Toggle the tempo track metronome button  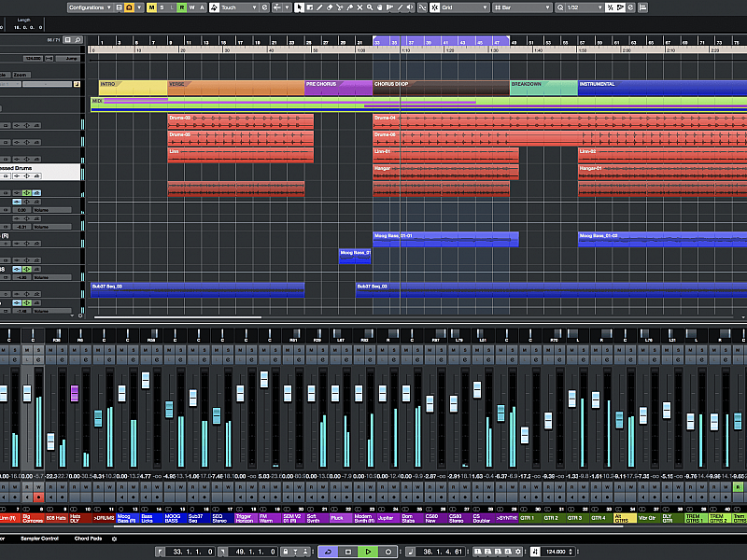535,552
